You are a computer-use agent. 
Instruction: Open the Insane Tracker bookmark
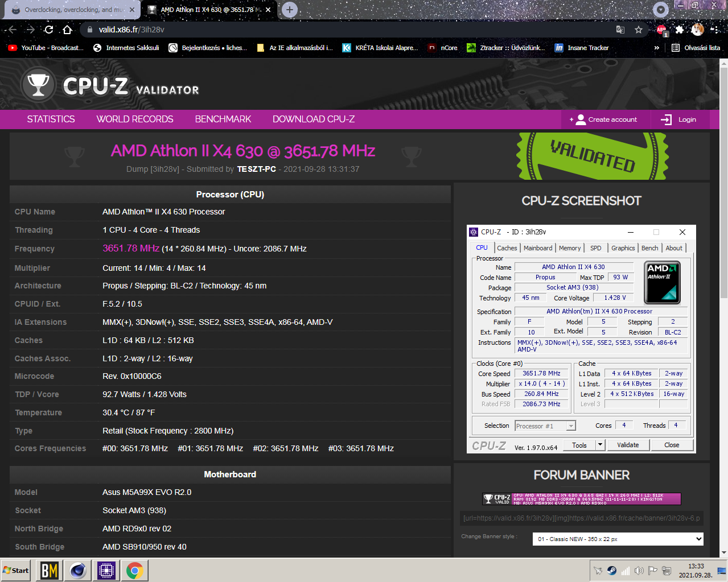point(581,48)
